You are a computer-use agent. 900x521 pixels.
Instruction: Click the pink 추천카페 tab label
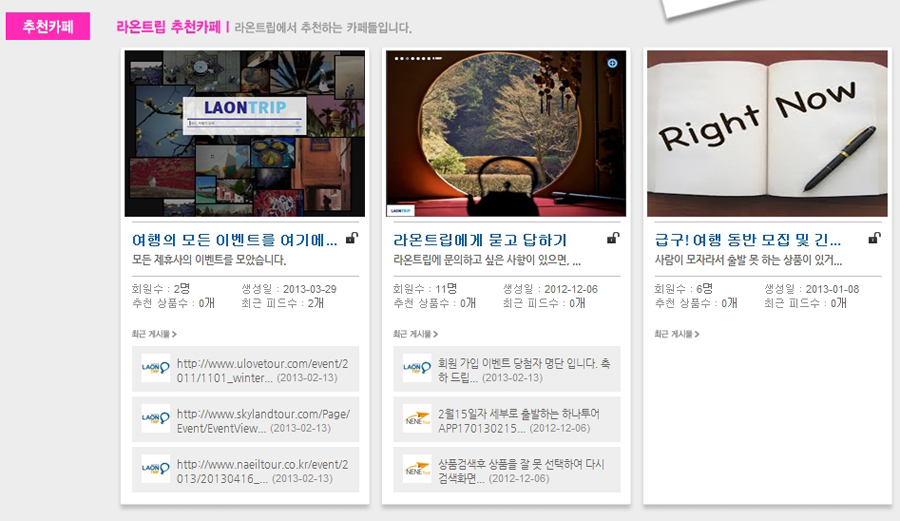pyautogui.click(x=48, y=26)
